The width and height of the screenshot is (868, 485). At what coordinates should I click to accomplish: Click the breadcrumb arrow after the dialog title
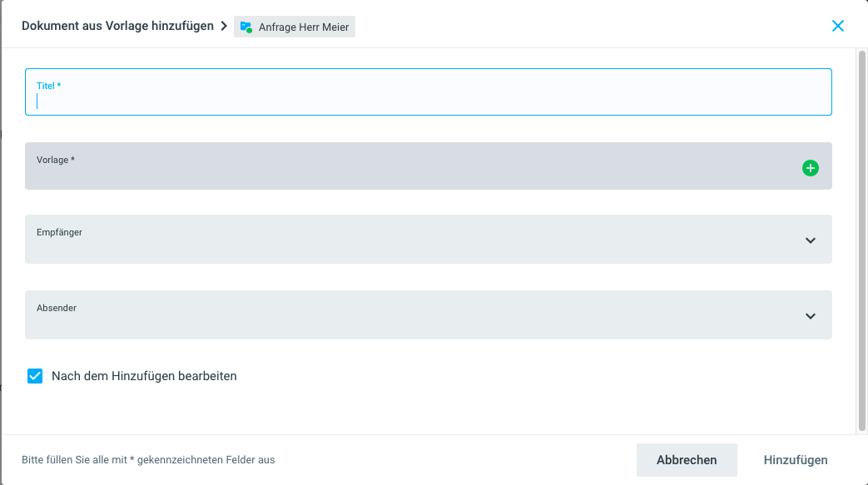224,26
